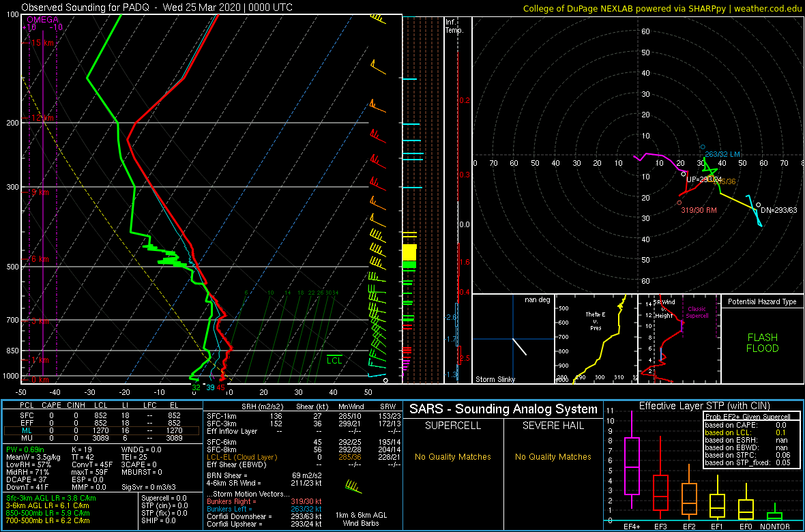
Task: Select the Classic Supercell label
Action: (696, 312)
